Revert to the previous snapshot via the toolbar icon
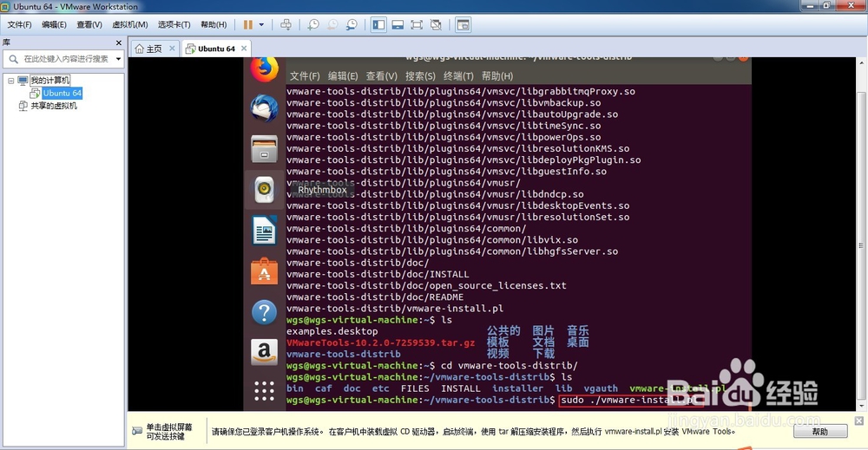This screenshot has height=450, width=868. (332, 25)
